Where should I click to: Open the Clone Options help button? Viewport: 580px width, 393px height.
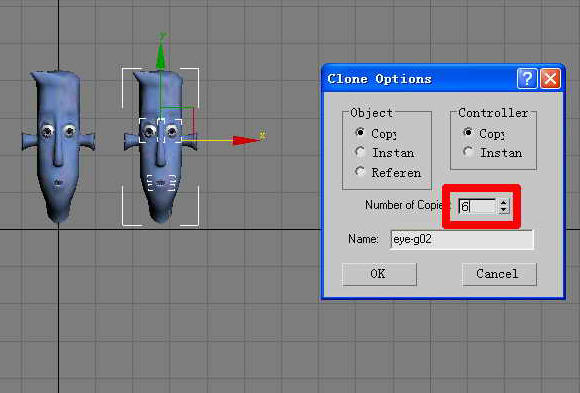pos(527,78)
